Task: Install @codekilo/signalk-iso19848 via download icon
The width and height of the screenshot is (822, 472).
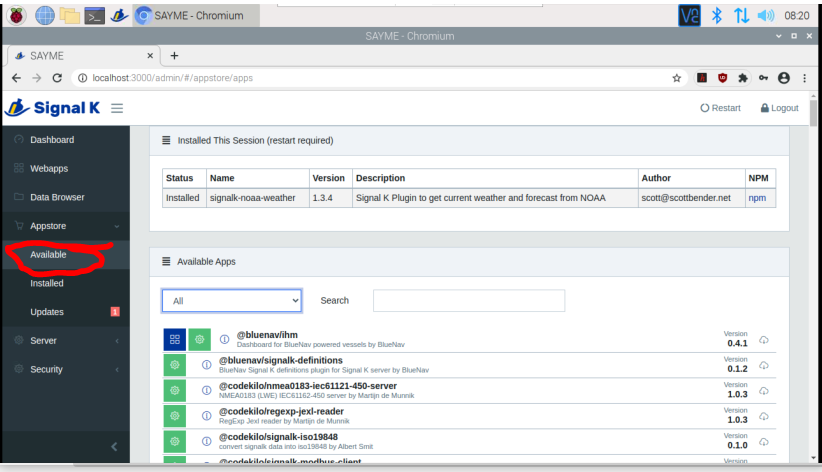Action: coord(764,442)
